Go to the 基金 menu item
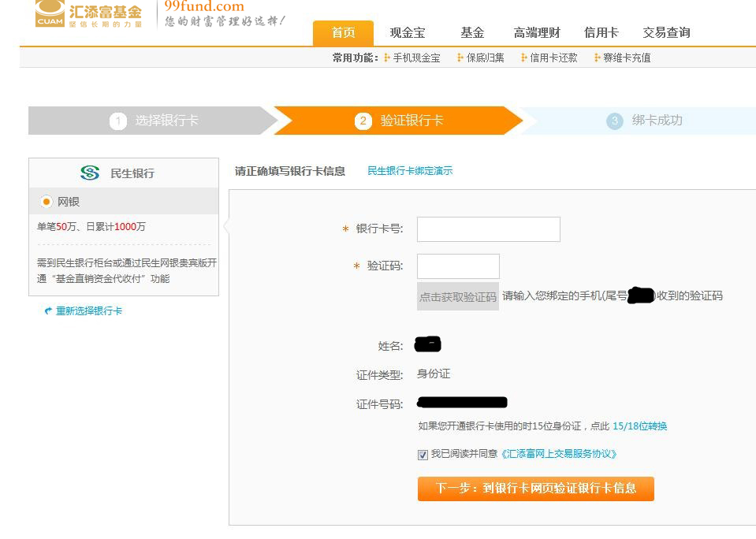The image size is (756, 539). (472, 33)
